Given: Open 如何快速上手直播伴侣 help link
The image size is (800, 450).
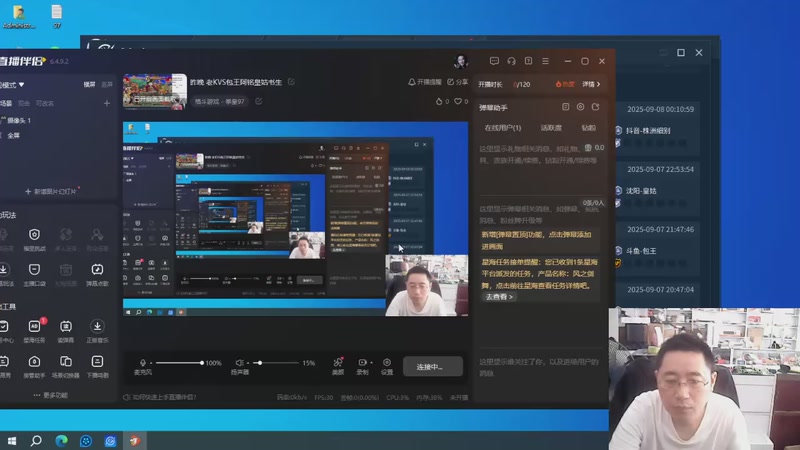Looking at the screenshot, I should [160, 397].
